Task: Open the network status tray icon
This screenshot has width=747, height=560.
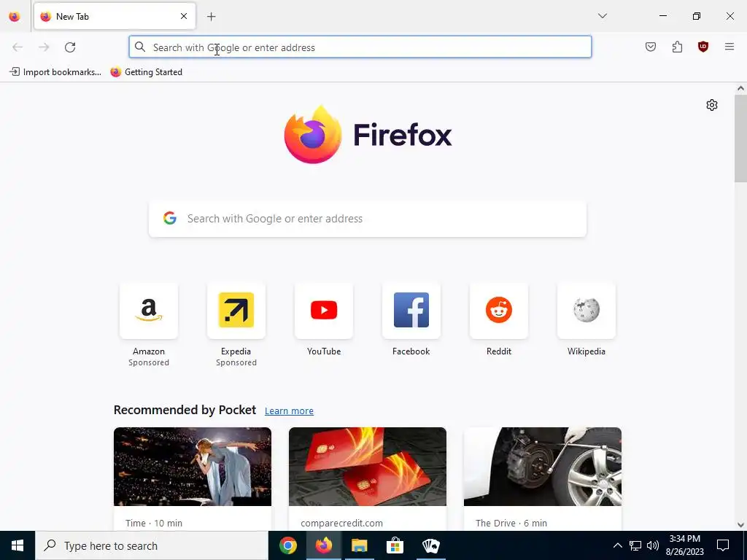Action: pos(635,545)
